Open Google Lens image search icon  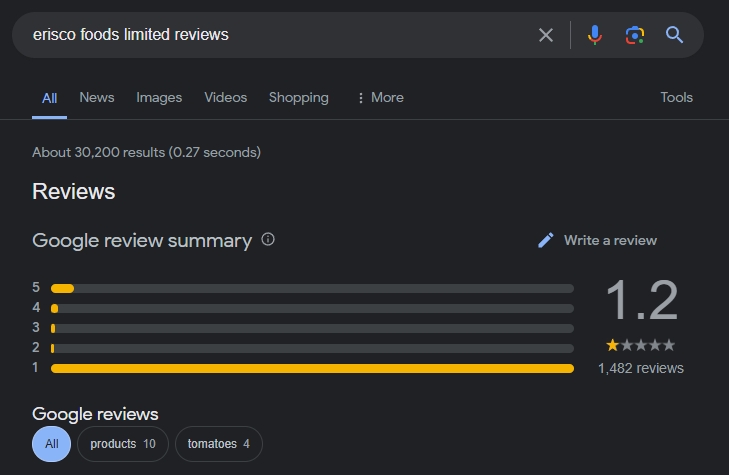click(635, 35)
